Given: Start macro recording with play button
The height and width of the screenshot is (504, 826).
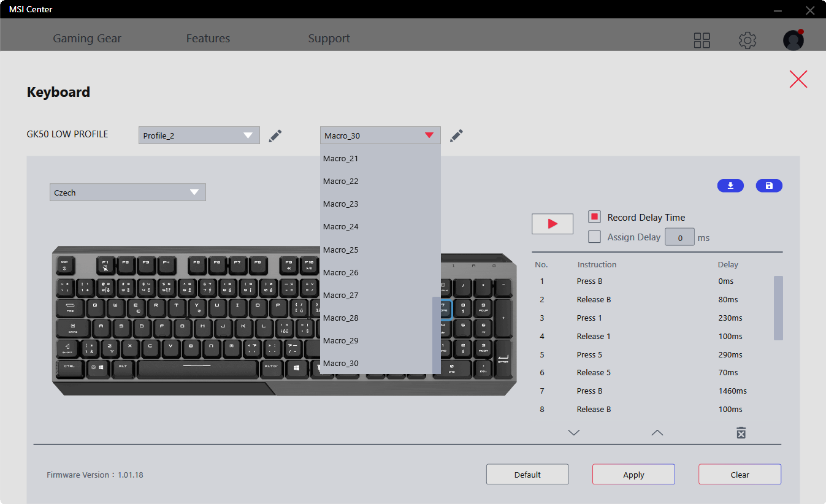Looking at the screenshot, I should (553, 224).
